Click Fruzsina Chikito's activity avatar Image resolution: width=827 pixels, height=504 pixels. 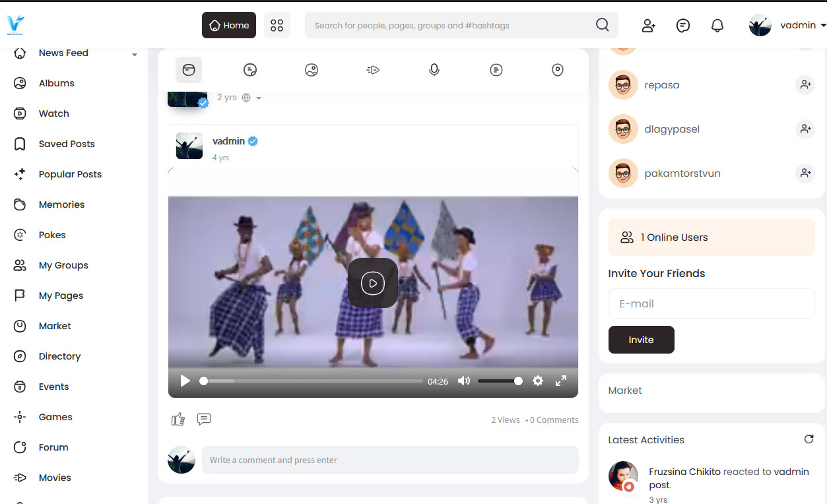pyautogui.click(x=623, y=476)
